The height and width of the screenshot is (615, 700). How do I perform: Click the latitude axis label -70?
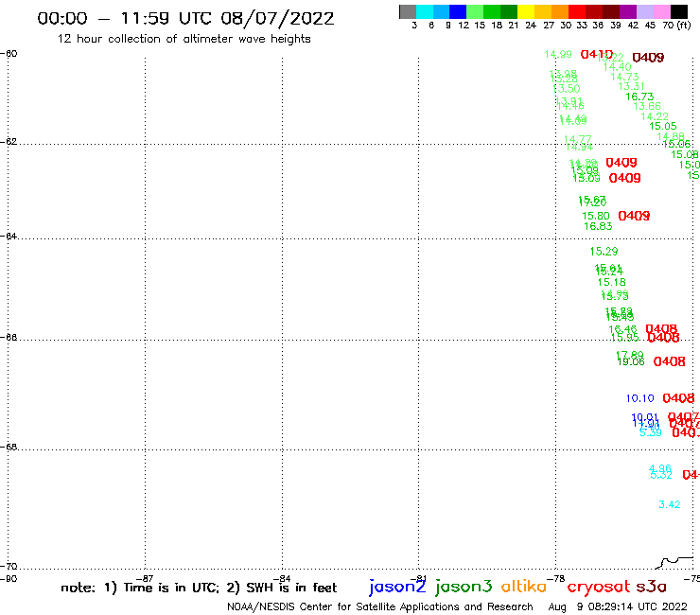(9, 567)
